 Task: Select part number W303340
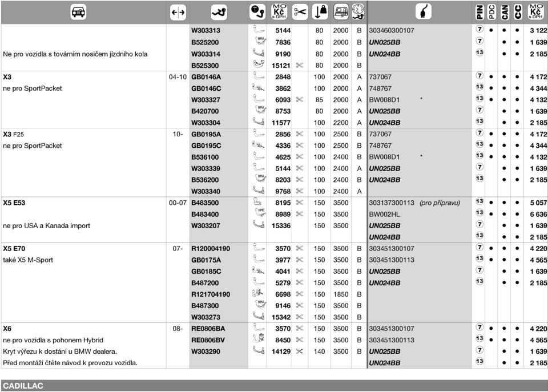(205, 192)
